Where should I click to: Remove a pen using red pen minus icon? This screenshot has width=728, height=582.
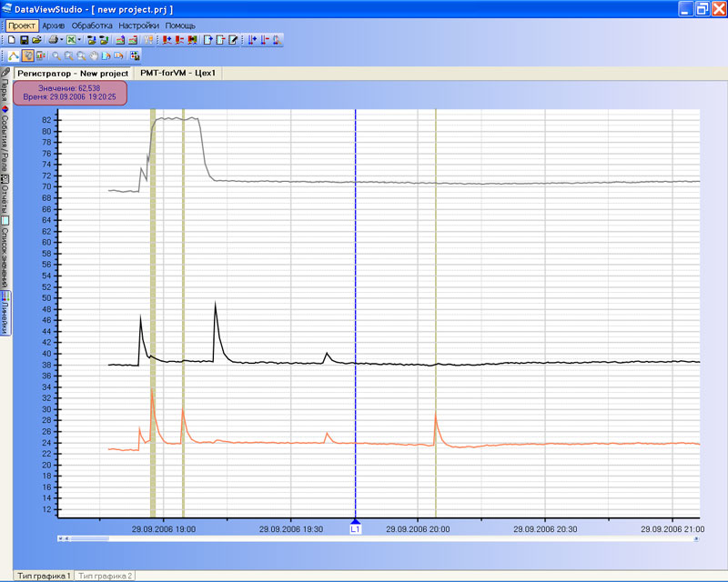[179, 40]
